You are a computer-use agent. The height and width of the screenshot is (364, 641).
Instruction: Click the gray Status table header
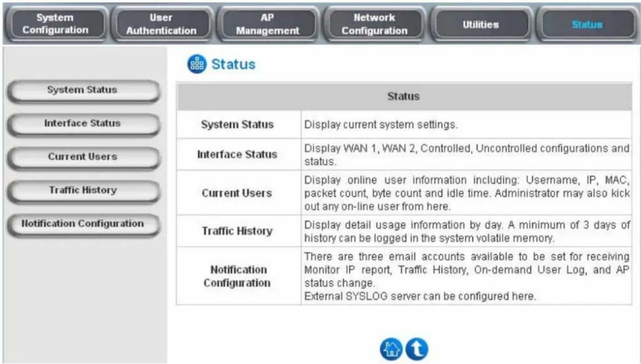[404, 96]
